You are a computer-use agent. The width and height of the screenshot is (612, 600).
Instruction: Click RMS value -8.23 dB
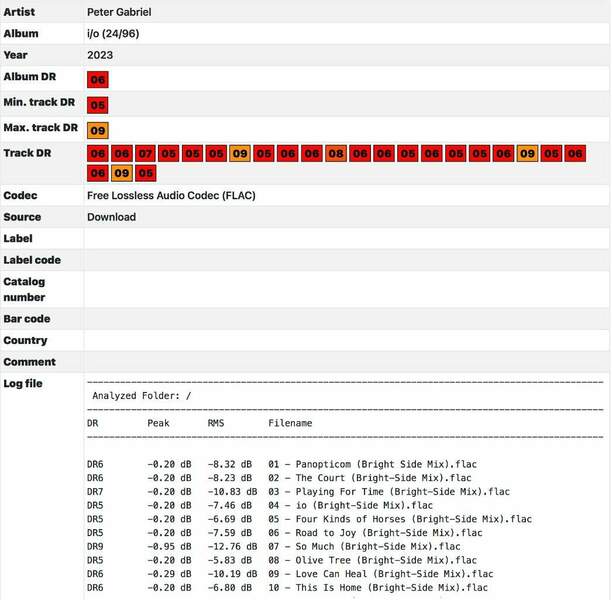click(230, 478)
